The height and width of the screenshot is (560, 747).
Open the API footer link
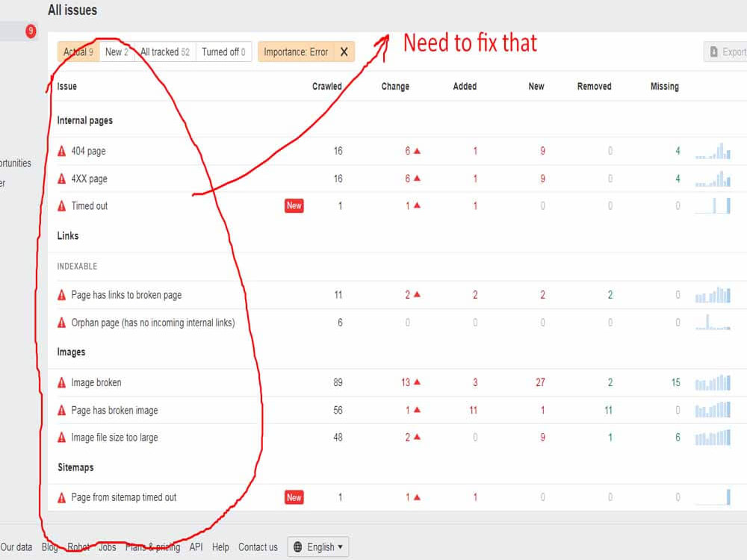coord(196,547)
